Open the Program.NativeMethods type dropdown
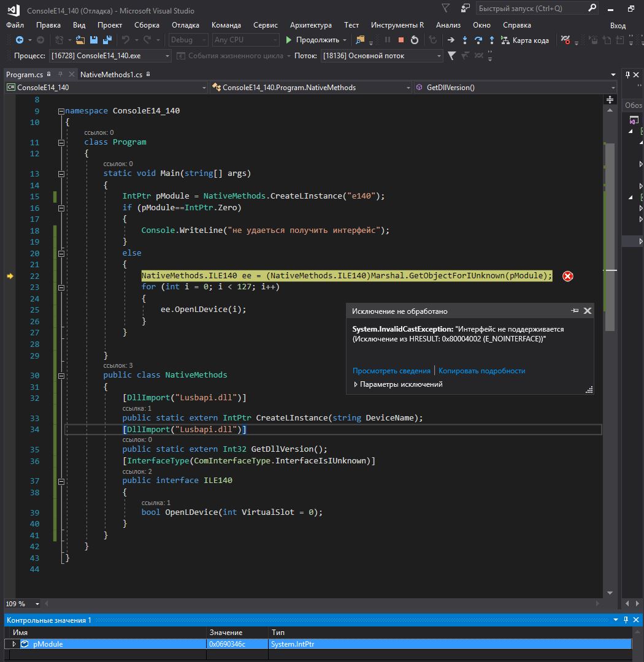 [x=408, y=88]
